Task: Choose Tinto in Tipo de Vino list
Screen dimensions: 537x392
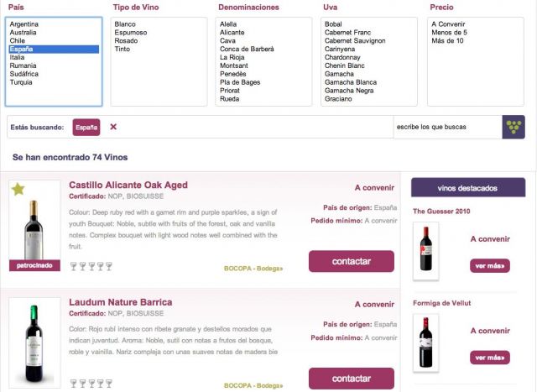Action: click(123, 49)
